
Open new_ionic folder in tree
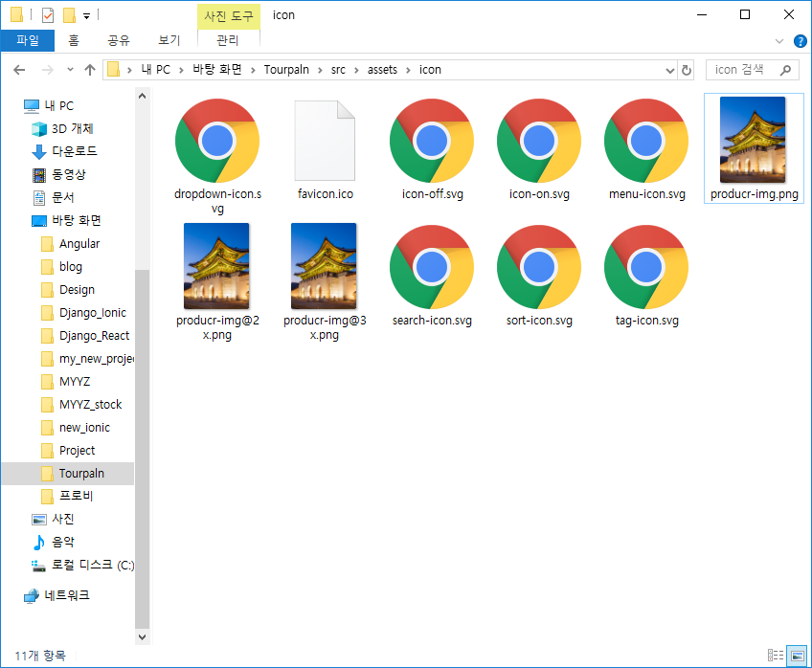click(x=75, y=428)
